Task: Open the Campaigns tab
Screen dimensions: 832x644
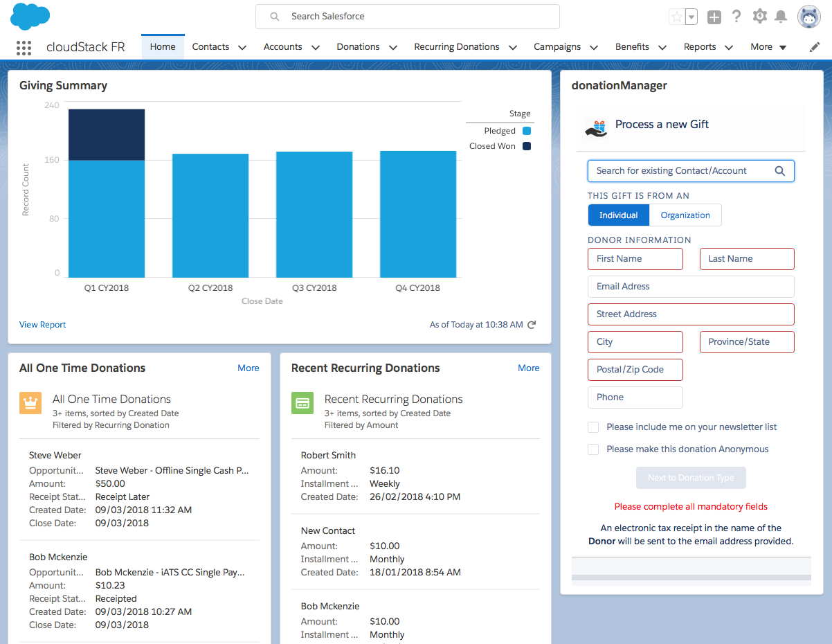Action: [x=557, y=47]
